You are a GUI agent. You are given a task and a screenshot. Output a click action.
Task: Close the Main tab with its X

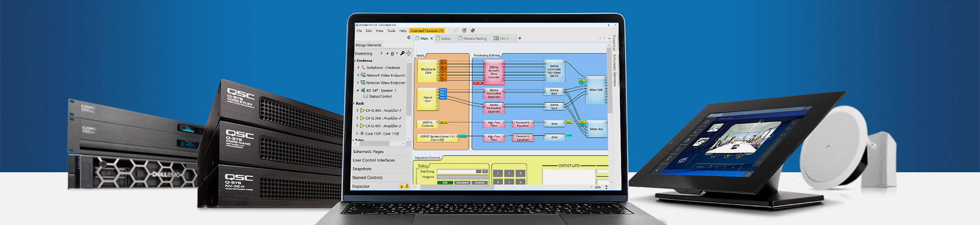point(431,38)
